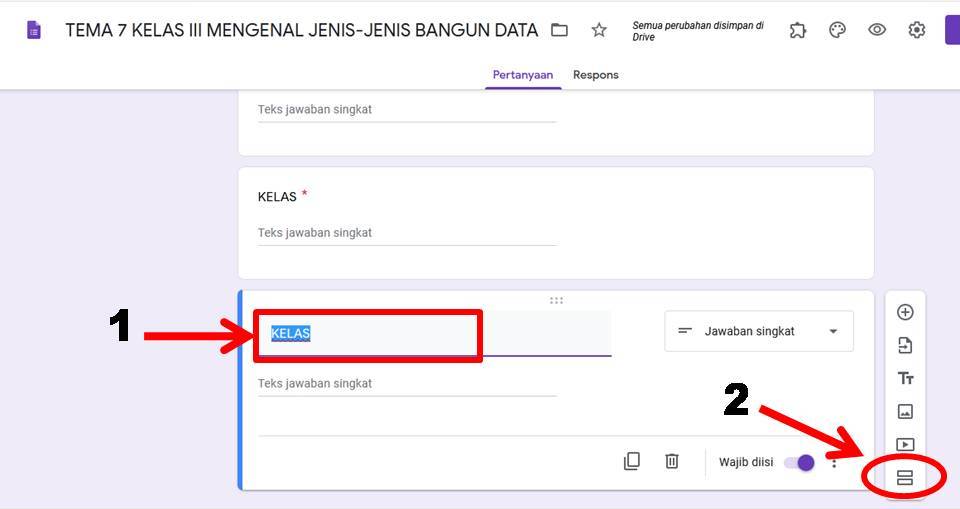Click the Wajib diisi label
The height and width of the screenshot is (509, 960).
[746, 462]
